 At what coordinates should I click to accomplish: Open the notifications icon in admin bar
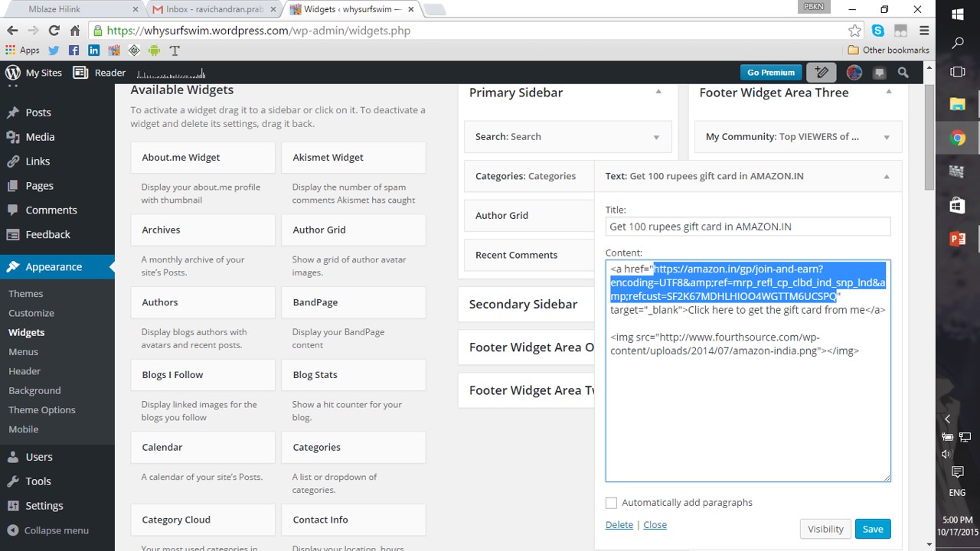(x=880, y=73)
